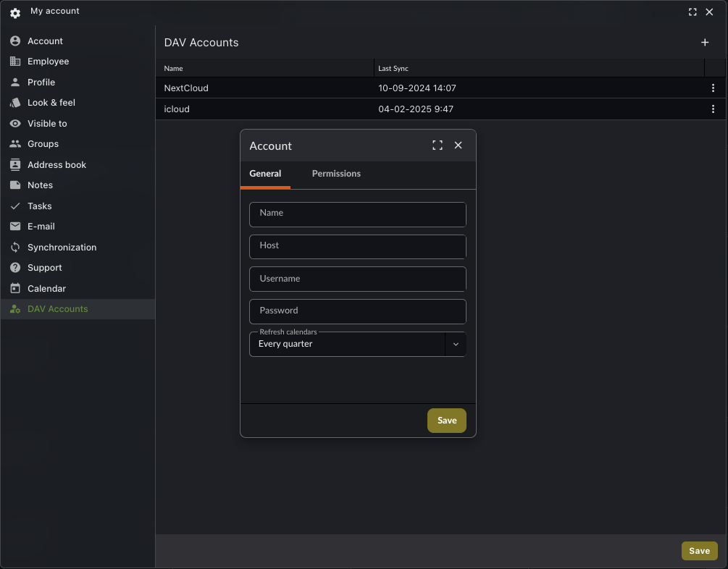Sort by the Name column header
The height and width of the screenshot is (569, 728).
tap(264, 68)
